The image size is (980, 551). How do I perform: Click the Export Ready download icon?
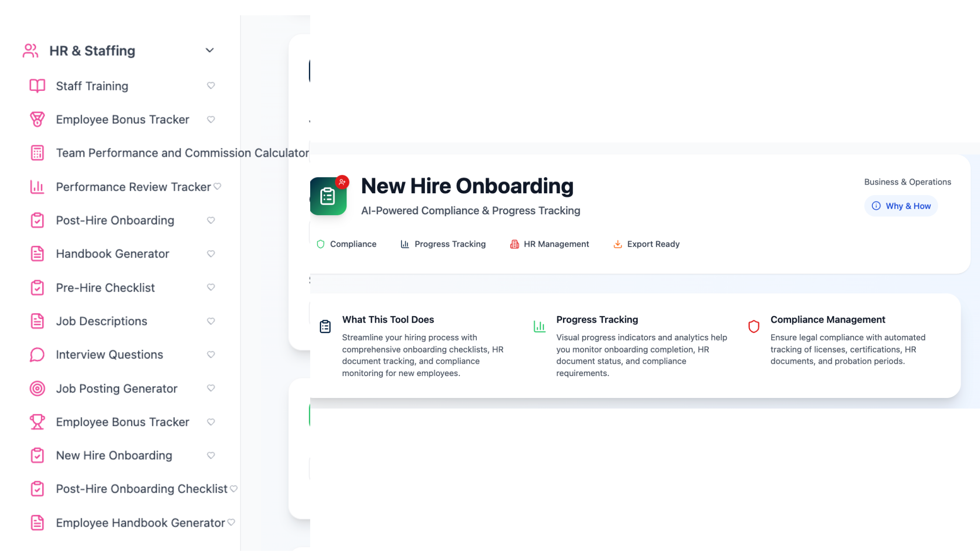tap(617, 244)
